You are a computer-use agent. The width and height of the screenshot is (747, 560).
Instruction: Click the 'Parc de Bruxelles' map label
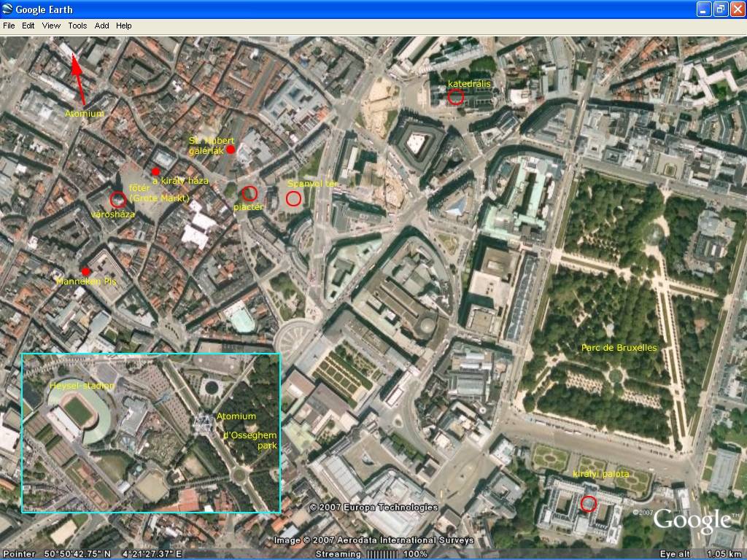(619, 348)
